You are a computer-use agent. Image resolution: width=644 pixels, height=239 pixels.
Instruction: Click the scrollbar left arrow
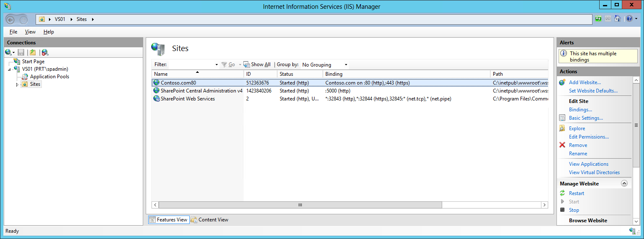pos(155,205)
